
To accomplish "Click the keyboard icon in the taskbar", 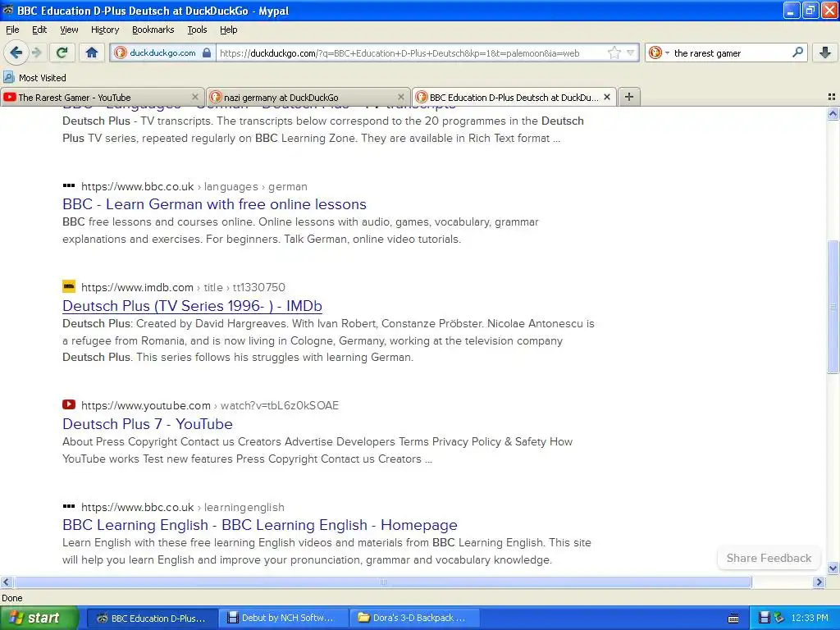I will pos(733,619).
